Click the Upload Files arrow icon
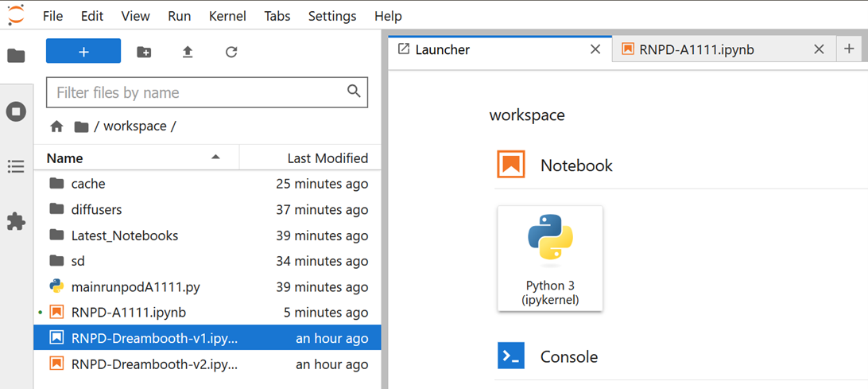Image resolution: width=868 pixels, height=389 pixels. click(x=188, y=52)
